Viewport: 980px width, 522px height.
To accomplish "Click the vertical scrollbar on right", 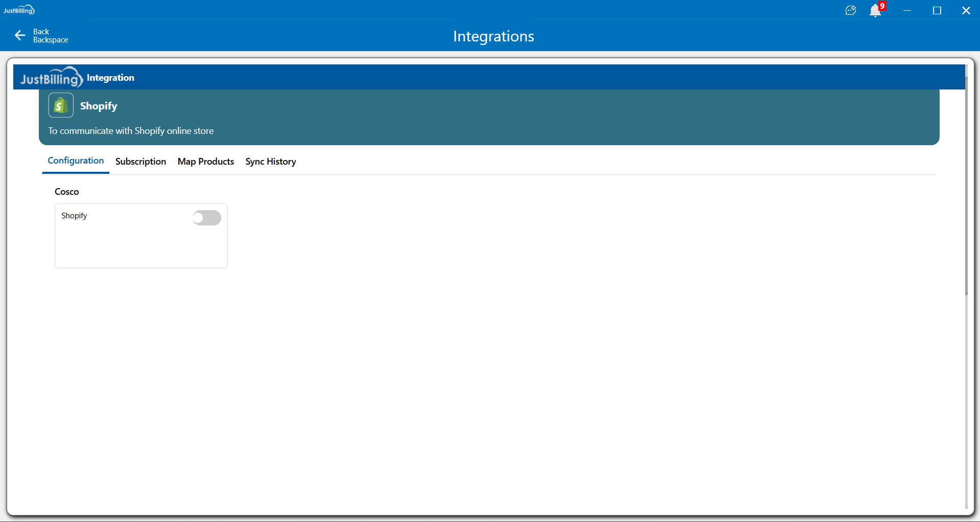I will [x=966, y=184].
